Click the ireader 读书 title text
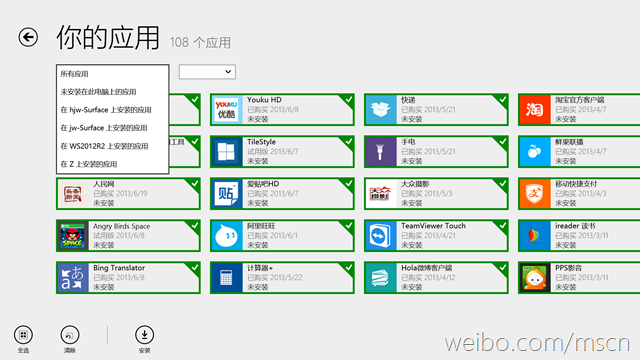Viewport: 640px width, 360px height. [x=575, y=226]
